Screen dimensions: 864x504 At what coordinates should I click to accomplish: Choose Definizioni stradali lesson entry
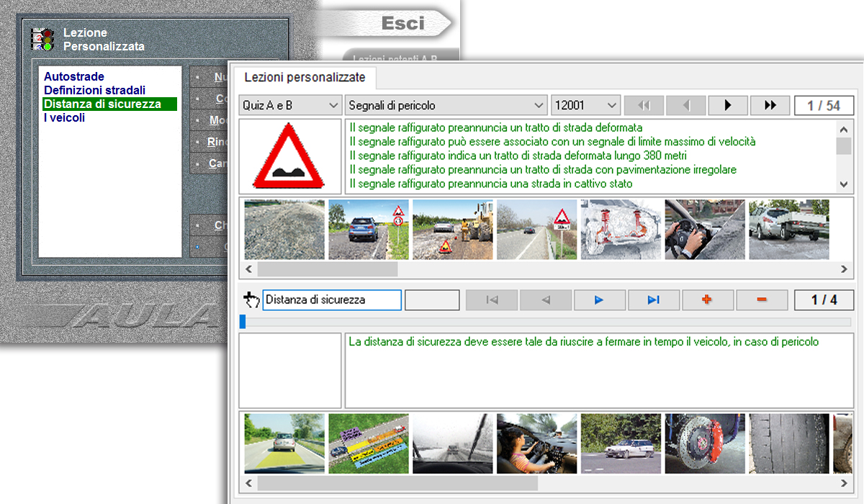[x=94, y=90]
